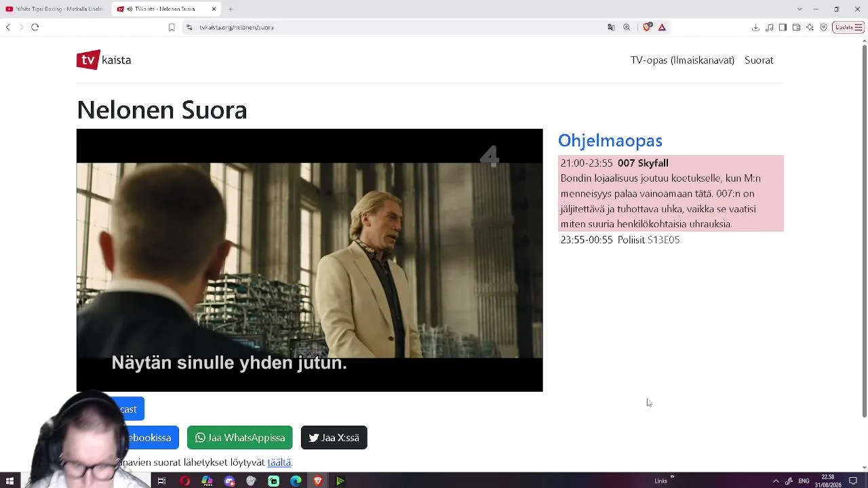The image size is (868, 488).
Task: Bookmark this page
Action: (172, 27)
